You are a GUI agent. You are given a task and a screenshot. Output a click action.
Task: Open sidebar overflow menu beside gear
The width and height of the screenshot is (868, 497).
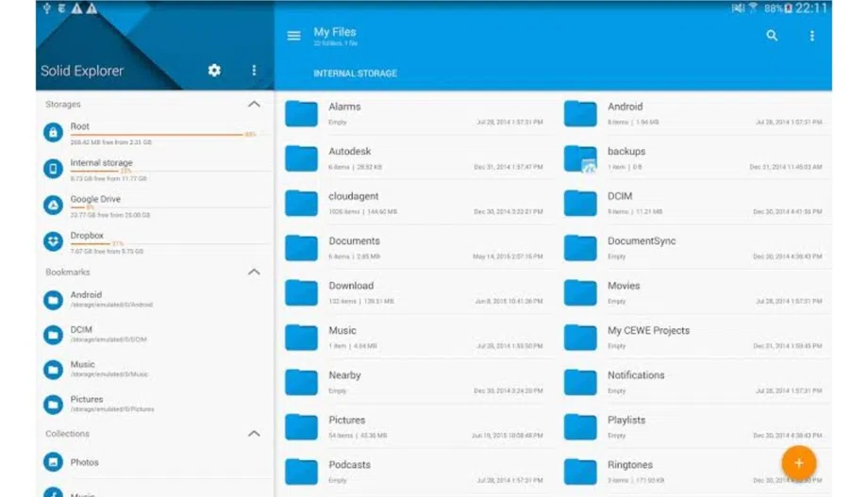[254, 71]
